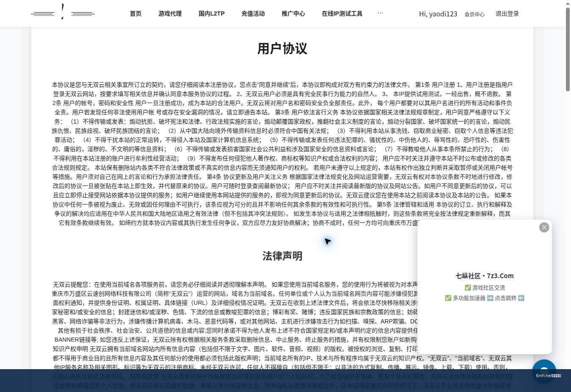This screenshot has width=571, height=392.
Task: Click the 法律声明 heading
Action: point(282,256)
